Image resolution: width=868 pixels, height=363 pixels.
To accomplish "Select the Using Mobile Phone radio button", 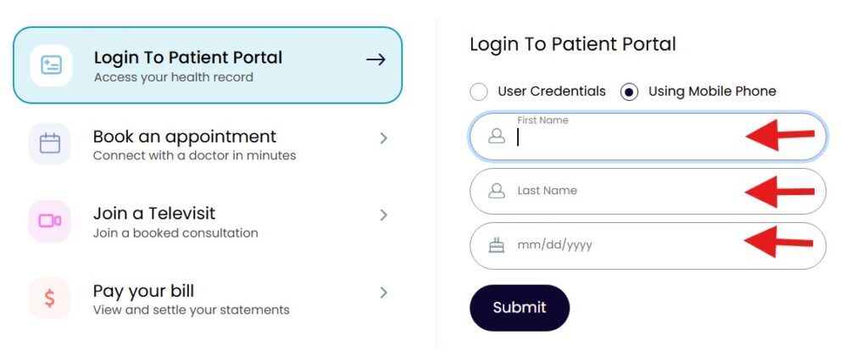I will pyautogui.click(x=629, y=92).
